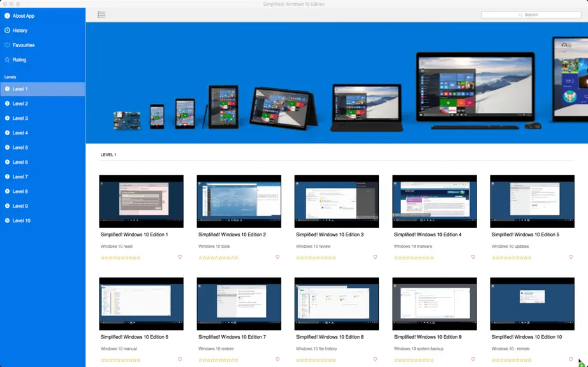Click the Windows 10 devices banner image
Viewport: 588px width, 367px height.
[x=337, y=83]
